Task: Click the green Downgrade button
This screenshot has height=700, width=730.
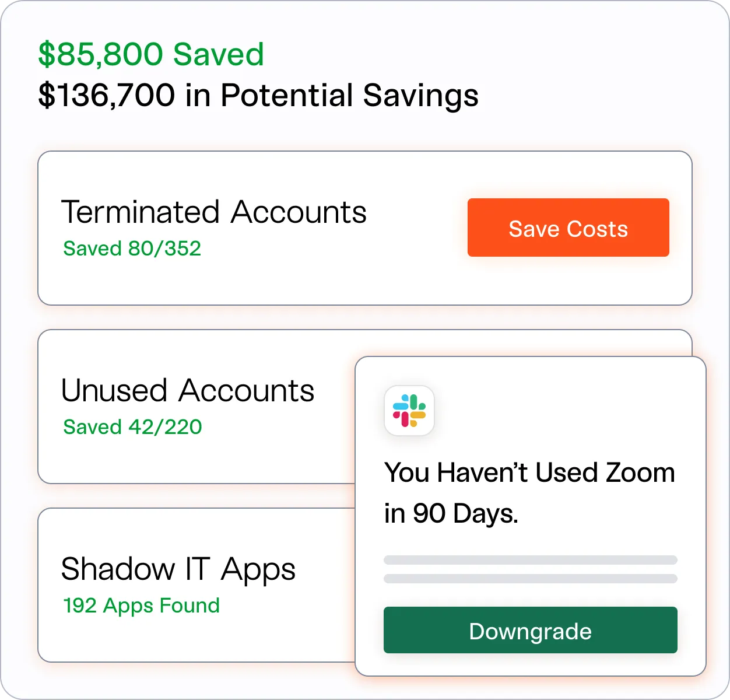Action: 530,630
